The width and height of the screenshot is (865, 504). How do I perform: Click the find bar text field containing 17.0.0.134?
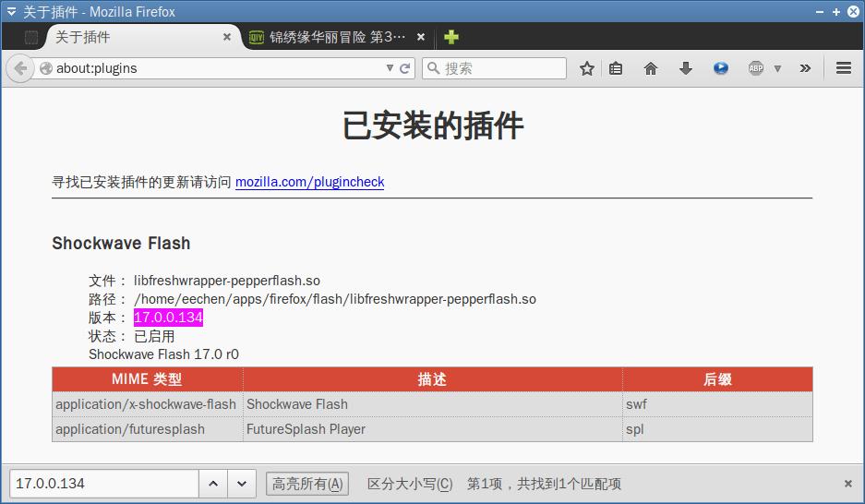click(x=104, y=484)
